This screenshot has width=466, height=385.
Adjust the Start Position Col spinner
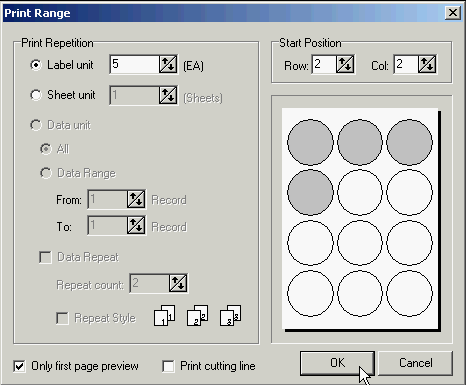tap(427, 64)
